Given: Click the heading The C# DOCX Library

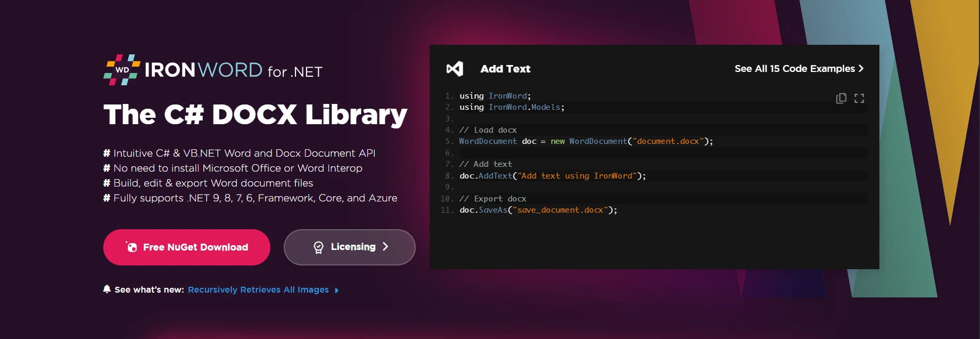Looking at the screenshot, I should coord(255,115).
